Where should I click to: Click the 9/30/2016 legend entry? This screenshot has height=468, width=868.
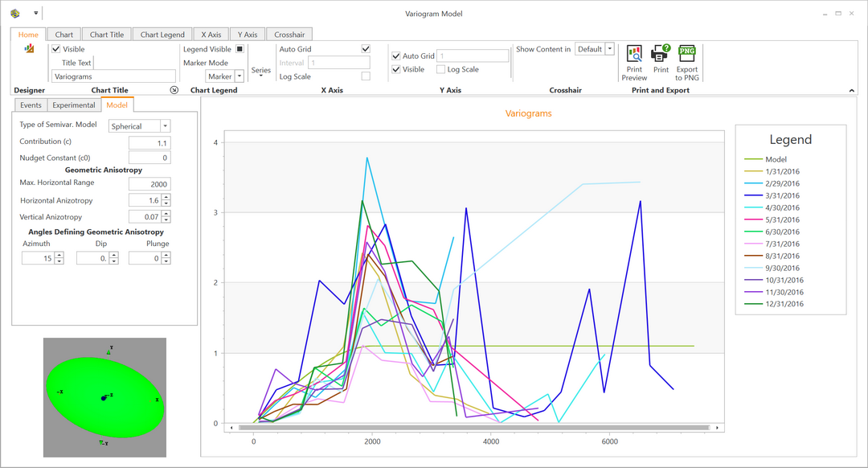pos(772,268)
